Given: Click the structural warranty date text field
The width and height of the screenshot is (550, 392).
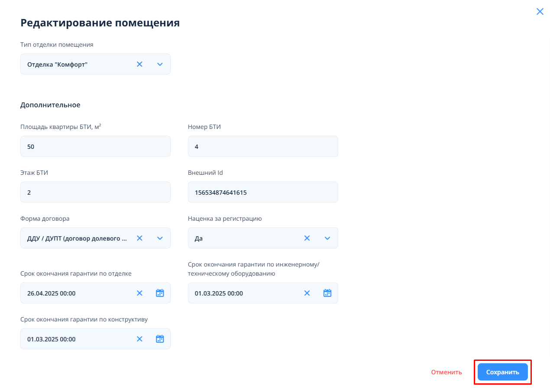Looking at the screenshot, I should [78, 339].
